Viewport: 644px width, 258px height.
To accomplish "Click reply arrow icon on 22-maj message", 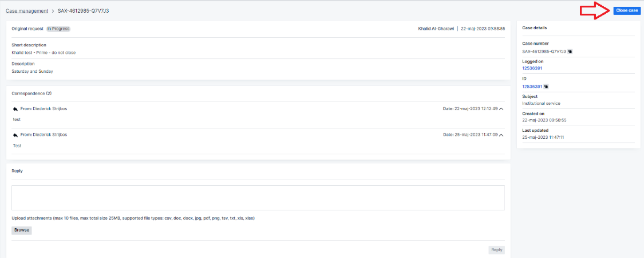I will [15, 109].
